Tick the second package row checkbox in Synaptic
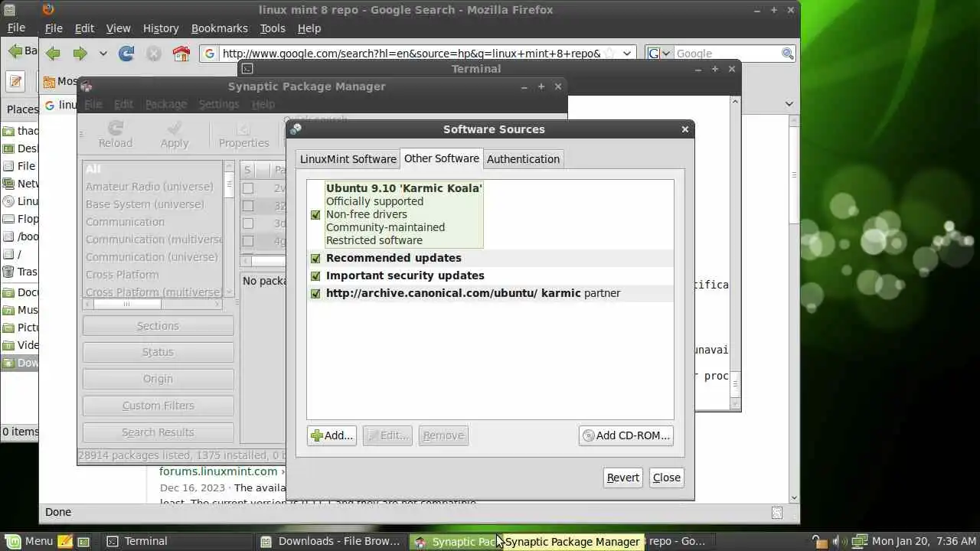This screenshot has height=551, width=980. pos(247,206)
